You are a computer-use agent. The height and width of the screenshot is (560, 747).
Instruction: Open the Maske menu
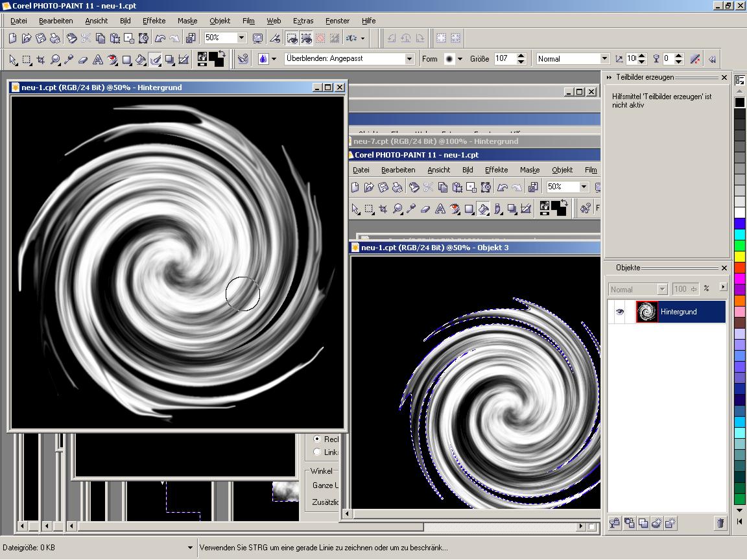tap(187, 21)
